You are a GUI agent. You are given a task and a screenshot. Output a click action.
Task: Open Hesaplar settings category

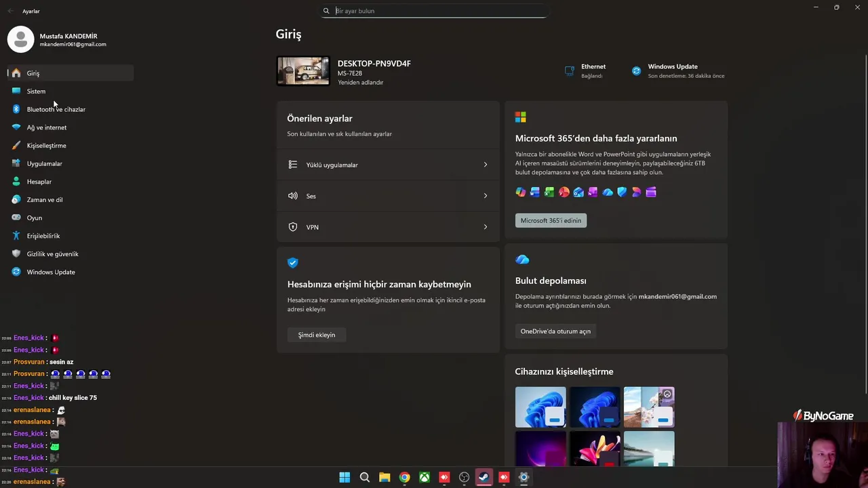tap(71, 182)
